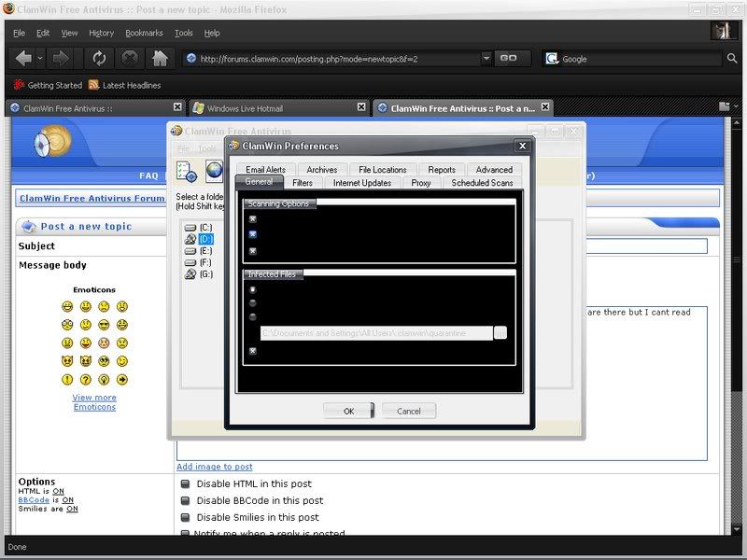The height and width of the screenshot is (560, 747).
Task: Open search engine Google dropdown
Action: tap(552, 59)
